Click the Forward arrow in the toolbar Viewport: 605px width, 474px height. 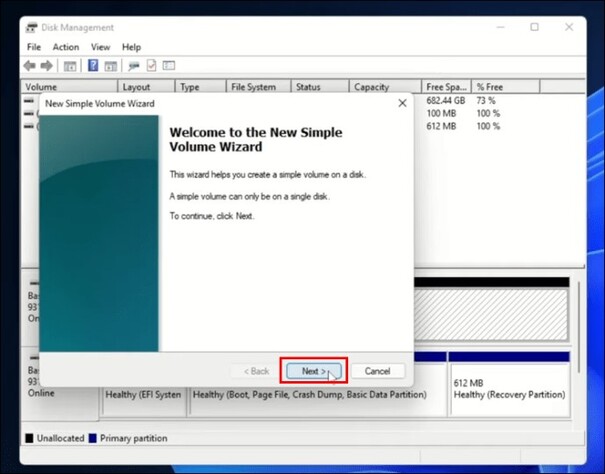tap(46, 66)
